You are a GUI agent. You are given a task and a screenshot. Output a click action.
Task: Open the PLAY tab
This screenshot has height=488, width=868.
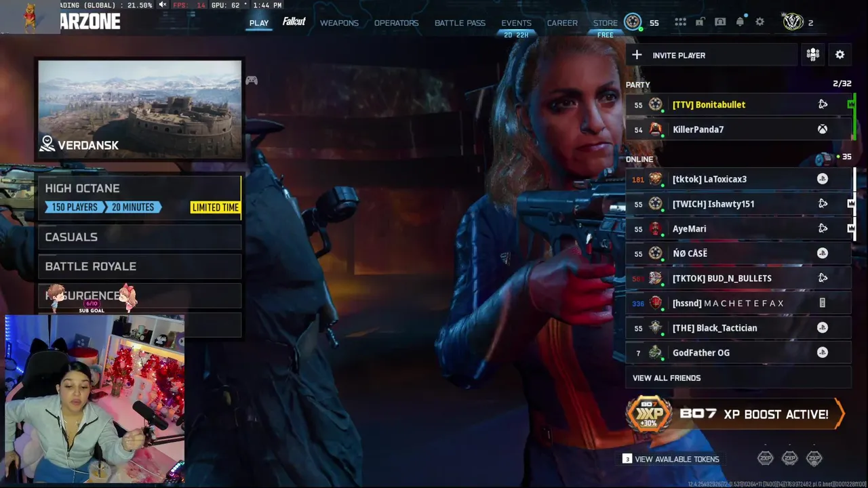(259, 23)
